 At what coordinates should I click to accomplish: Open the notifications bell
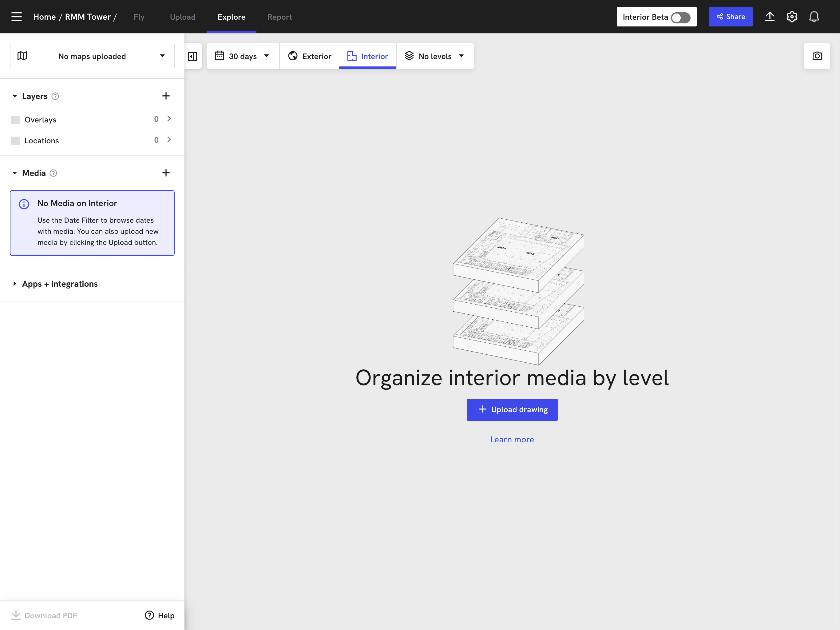[x=814, y=17]
